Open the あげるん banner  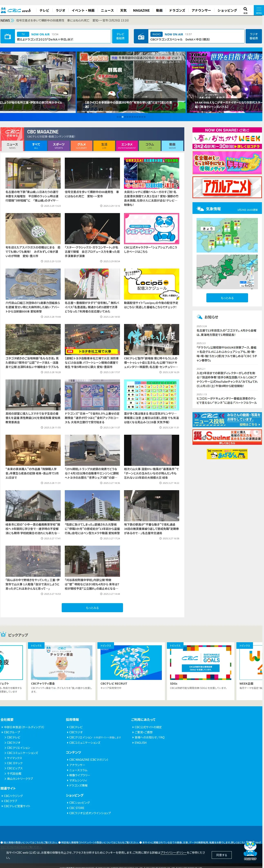click(x=227, y=454)
